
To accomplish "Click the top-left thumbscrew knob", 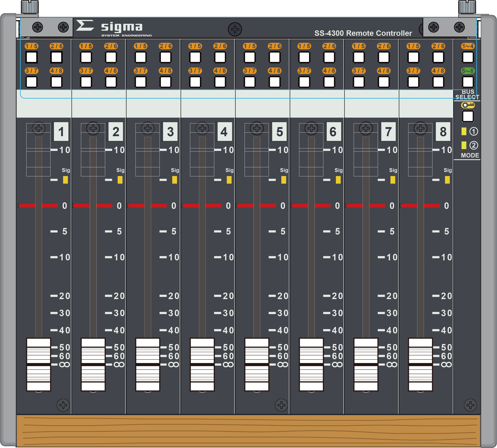I will click(29, 7).
